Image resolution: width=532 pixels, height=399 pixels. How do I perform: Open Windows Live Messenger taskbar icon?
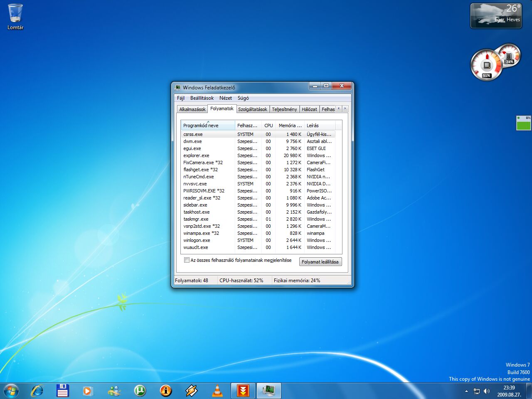point(114,391)
